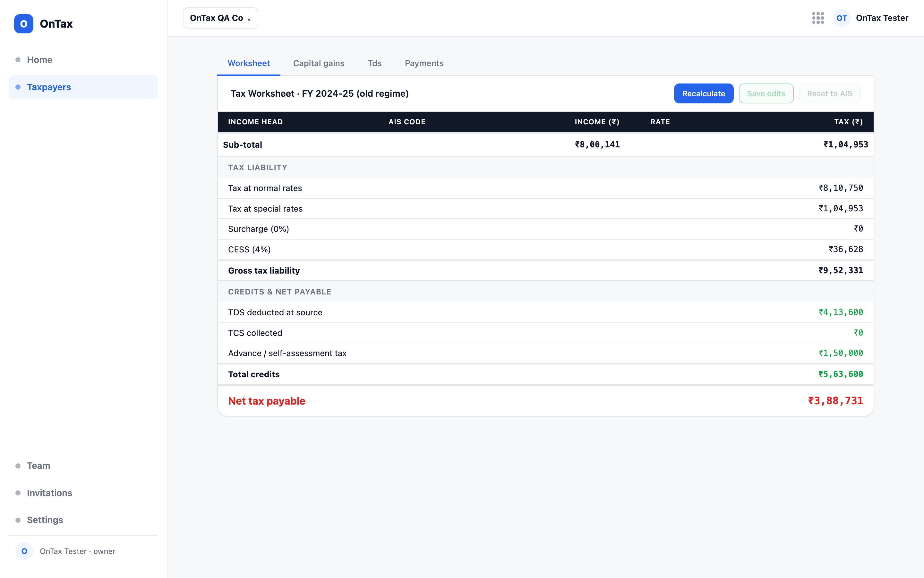Screen dimensions: 924x578
Task: Click the Recalculate button
Action: click(x=704, y=93)
